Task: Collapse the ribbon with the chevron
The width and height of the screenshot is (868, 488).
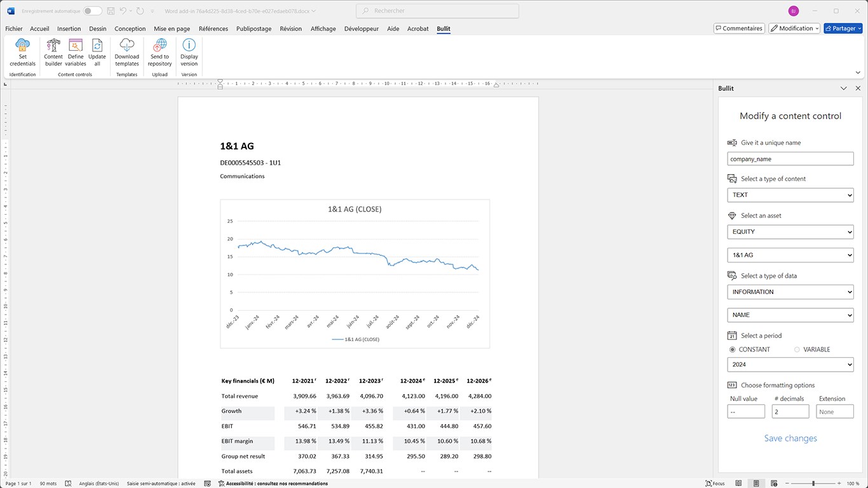Action: [x=858, y=72]
